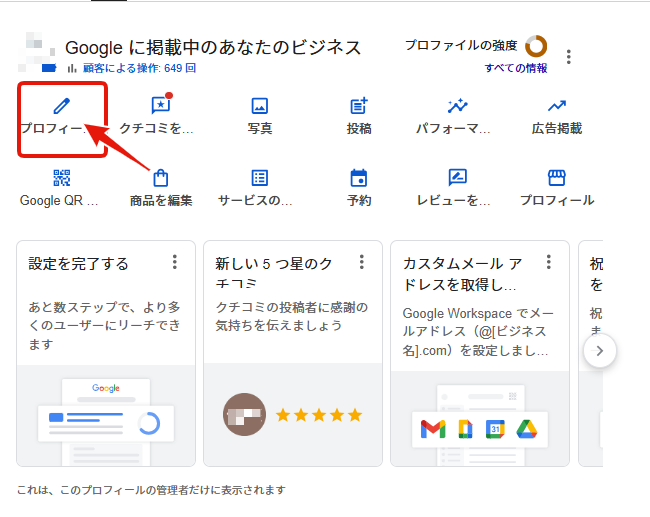
Task: Open the storefront プロフィール icon
Action: [x=557, y=178]
